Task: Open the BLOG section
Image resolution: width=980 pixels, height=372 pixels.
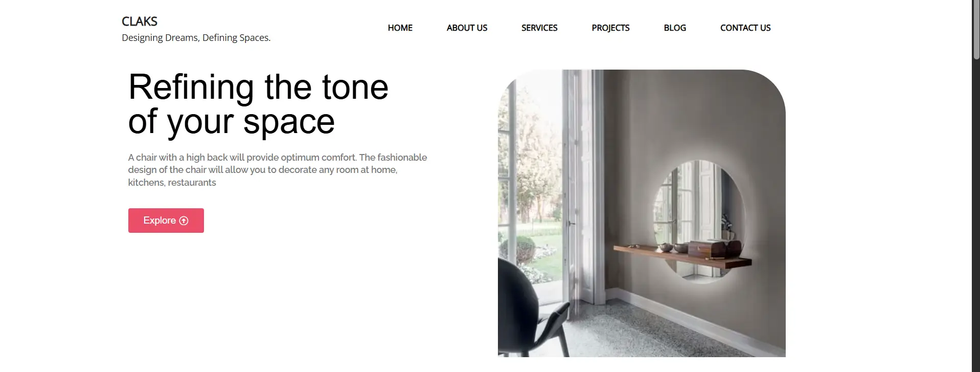Action: [x=675, y=28]
